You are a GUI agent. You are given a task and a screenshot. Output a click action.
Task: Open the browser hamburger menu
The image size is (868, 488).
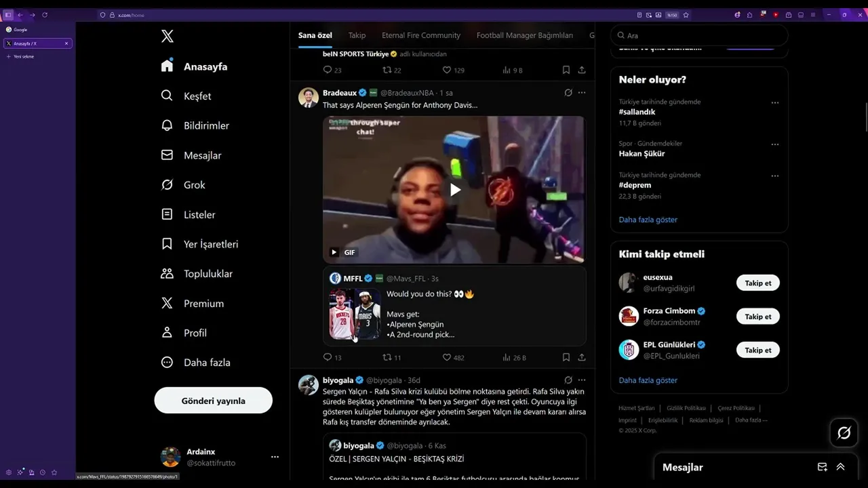click(x=814, y=15)
